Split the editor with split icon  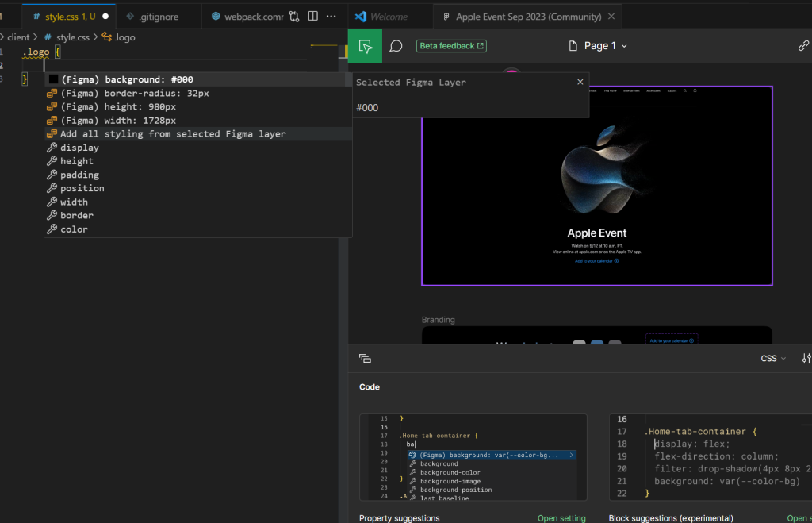(313, 16)
